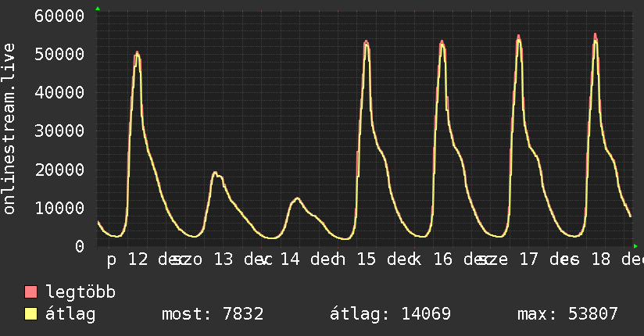This screenshot has height=336, width=644.
Task: Click the max: 53807 statistic
Action: [x=567, y=314]
